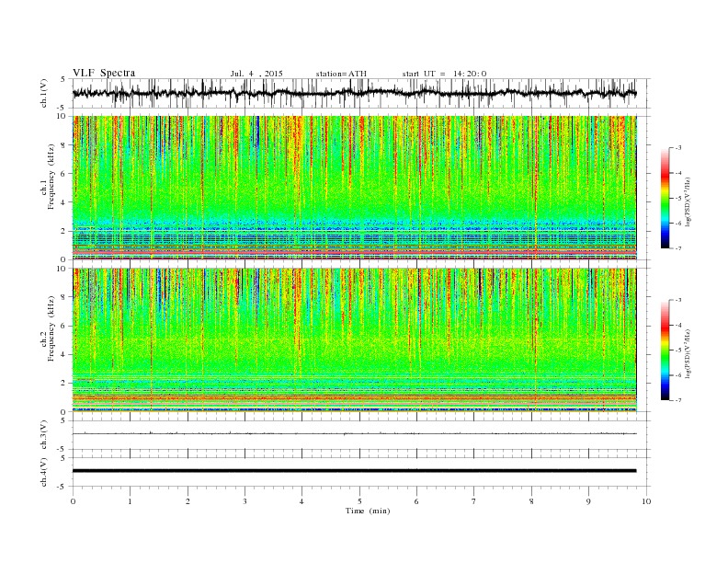
Task: Click the flat ch.3 voltage trace
Action: tap(354, 433)
